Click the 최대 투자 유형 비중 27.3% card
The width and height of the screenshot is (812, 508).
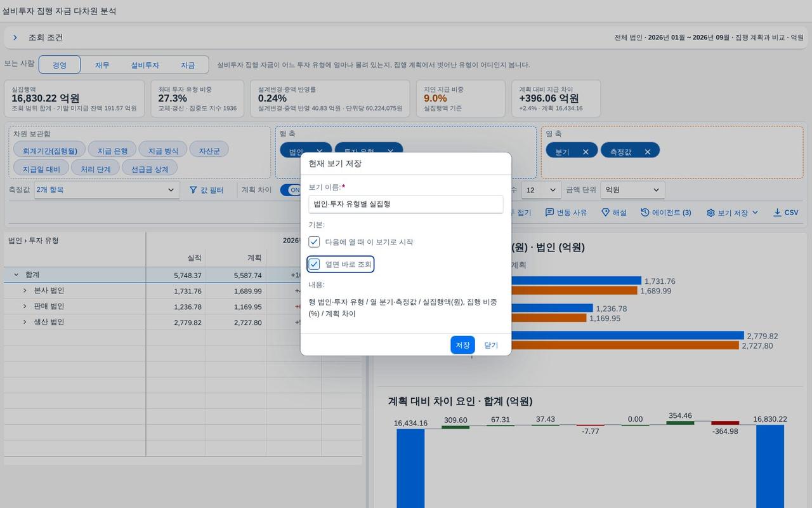click(x=197, y=98)
